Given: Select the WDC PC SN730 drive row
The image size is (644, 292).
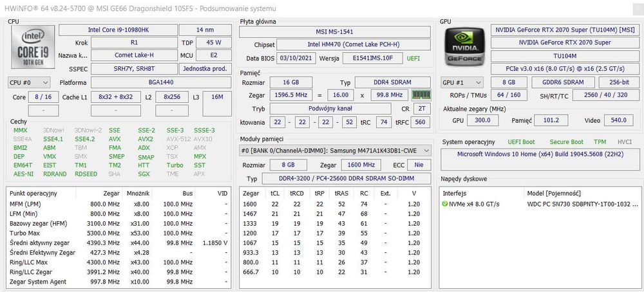Looking at the screenshot, I should click(x=540, y=204).
